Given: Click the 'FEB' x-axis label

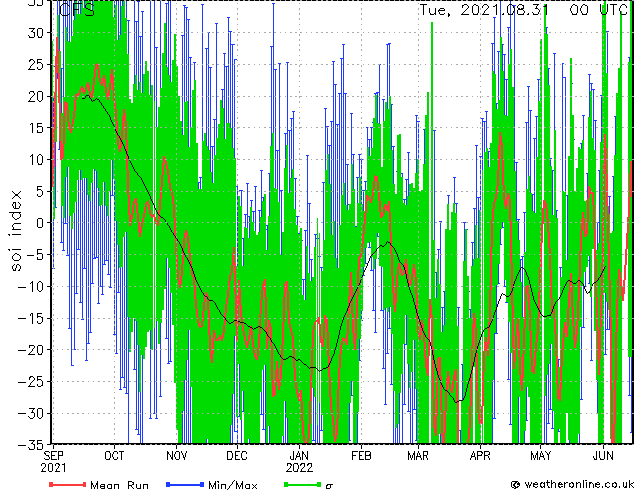Looking at the screenshot, I should (361, 456).
